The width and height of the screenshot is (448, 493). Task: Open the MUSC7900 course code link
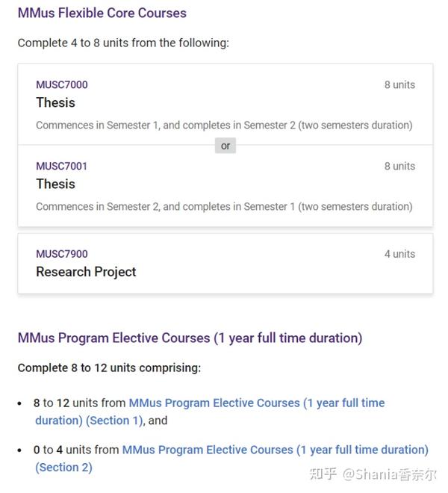62,254
